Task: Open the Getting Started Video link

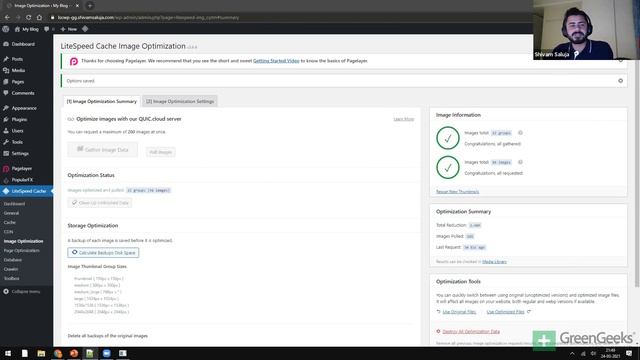Action: [276, 61]
